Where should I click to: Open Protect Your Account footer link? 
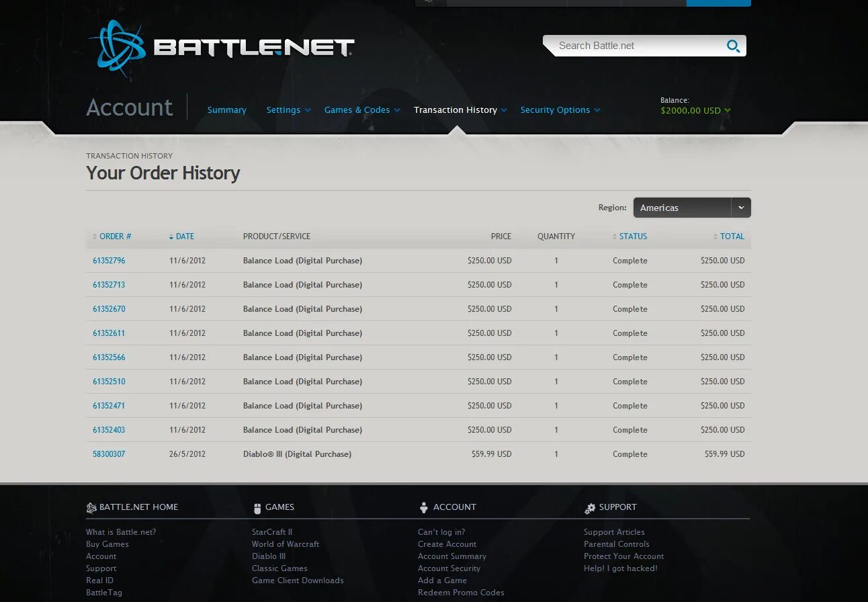pos(624,556)
